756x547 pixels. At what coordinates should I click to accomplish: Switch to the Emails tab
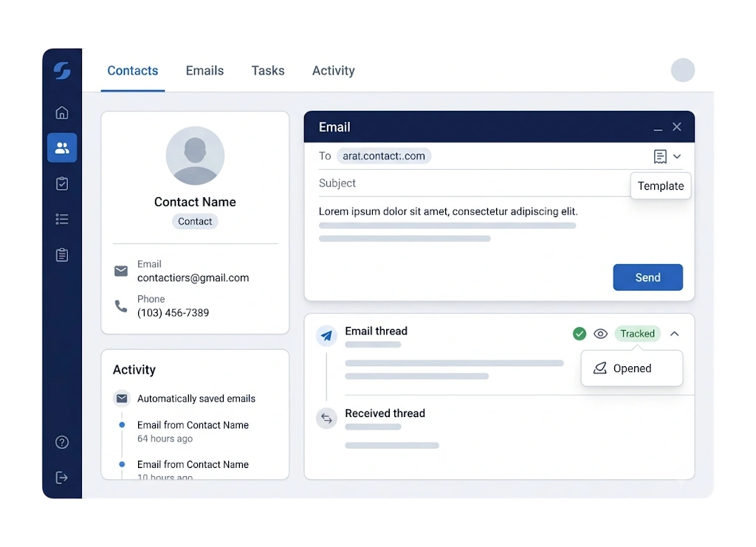(x=205, y=70)
